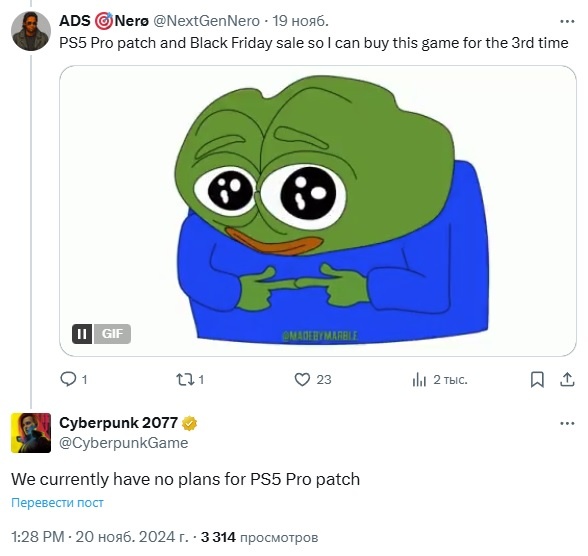Image resolution: width=588 pixels, height=556 pixels.
Task: Click the GIF label badge
Action: point(112,333)
